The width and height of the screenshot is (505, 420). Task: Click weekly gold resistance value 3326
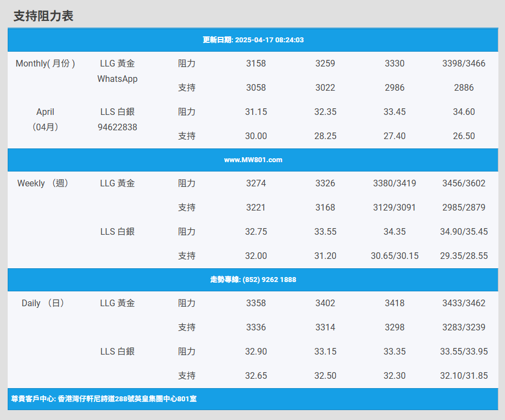pos(325,183)
